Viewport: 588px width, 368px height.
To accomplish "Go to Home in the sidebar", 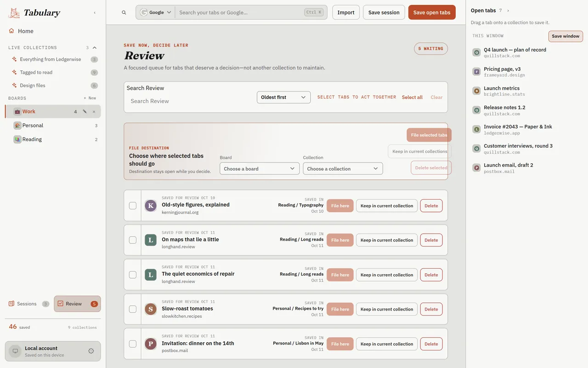I will coord(53,31).
